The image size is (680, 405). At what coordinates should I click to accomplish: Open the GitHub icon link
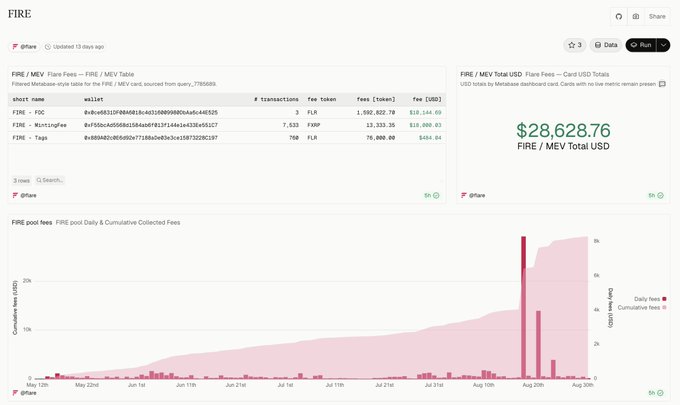[618, 16]
